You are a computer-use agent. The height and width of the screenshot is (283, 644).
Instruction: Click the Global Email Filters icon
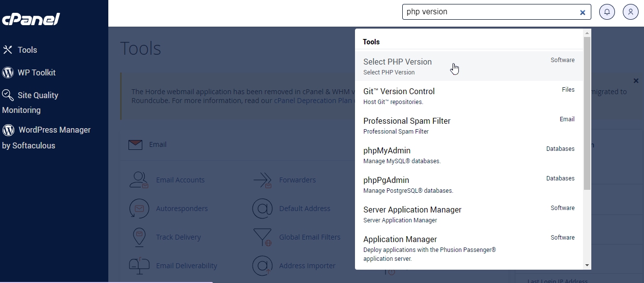tap(262, 237)
